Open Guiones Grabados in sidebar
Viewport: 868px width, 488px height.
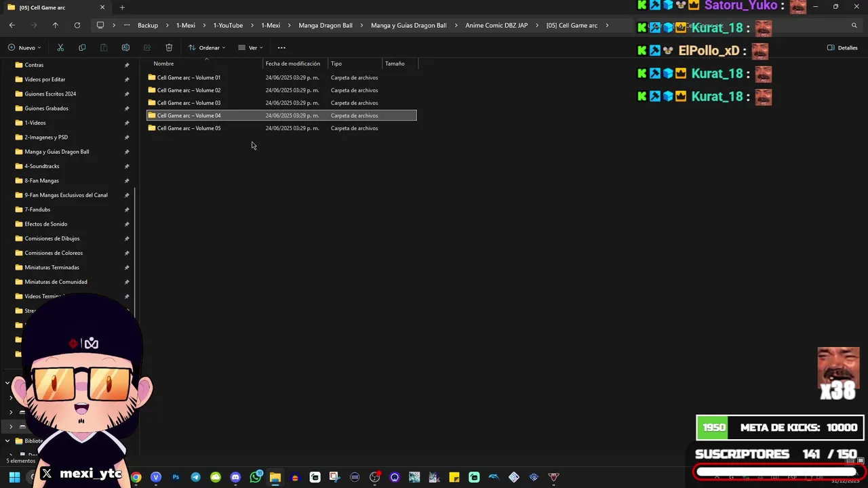(x=46, y=108)
